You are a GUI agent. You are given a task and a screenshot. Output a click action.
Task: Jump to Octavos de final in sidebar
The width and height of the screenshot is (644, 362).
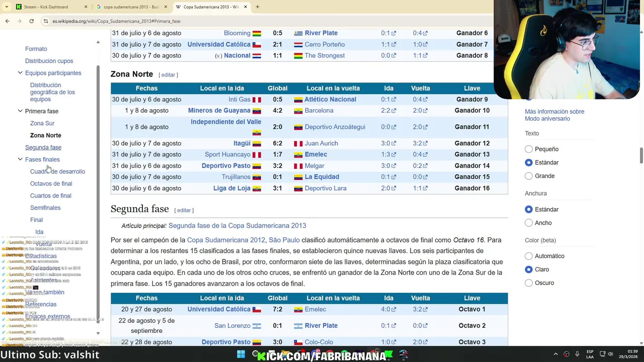(51, 184)
